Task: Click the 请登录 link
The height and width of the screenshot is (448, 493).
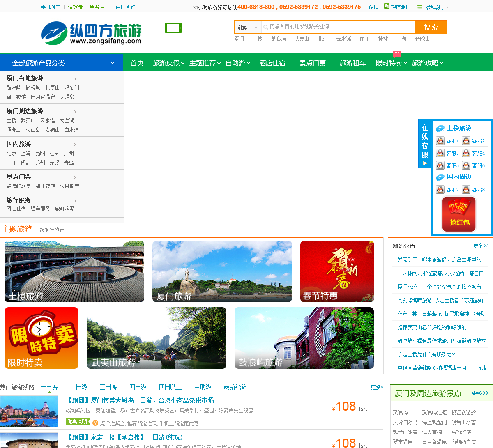Action: click(76, 7)
